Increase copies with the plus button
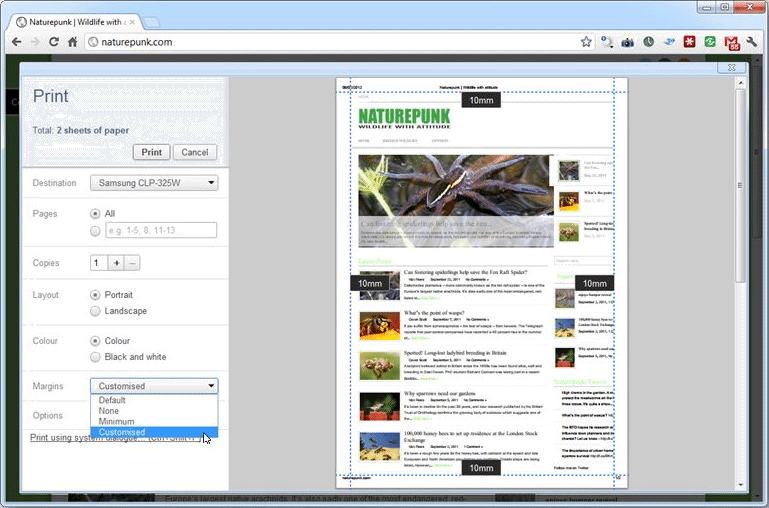This screenshot has width=769, height=508. (x=116, y=263)
